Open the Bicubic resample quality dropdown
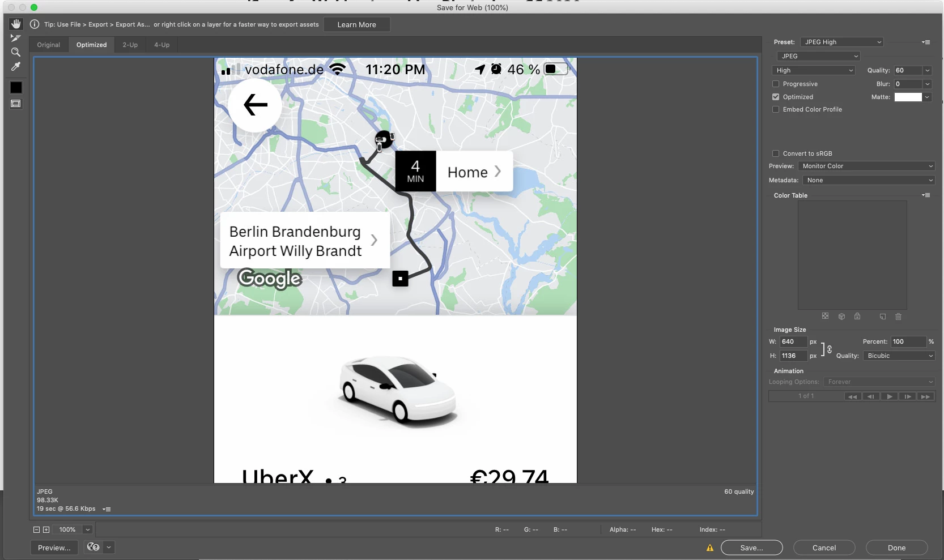 click(x=899, y=356)
